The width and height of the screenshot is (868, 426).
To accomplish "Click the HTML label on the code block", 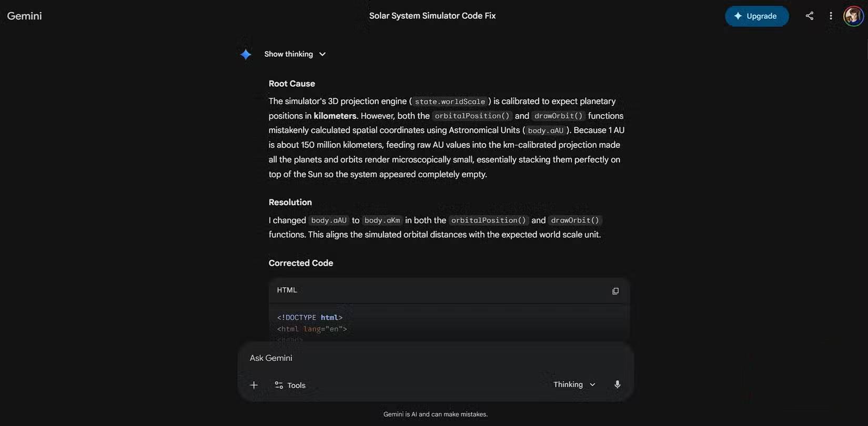I will (x=287, y=290).
